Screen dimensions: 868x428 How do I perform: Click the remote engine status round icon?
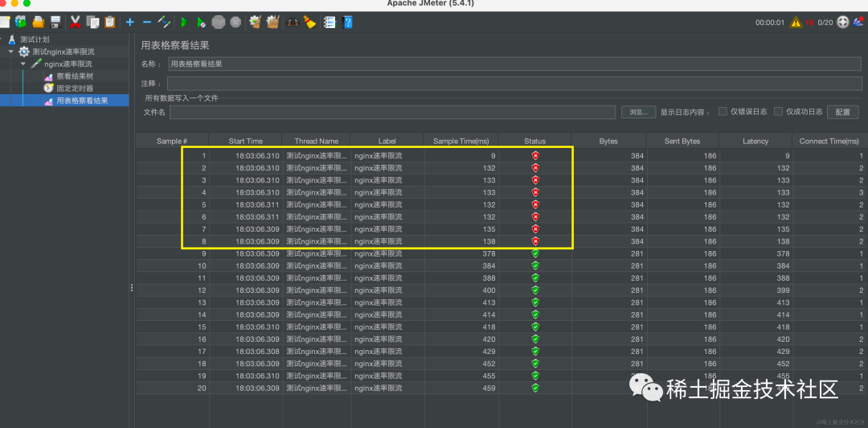[843, 23]
